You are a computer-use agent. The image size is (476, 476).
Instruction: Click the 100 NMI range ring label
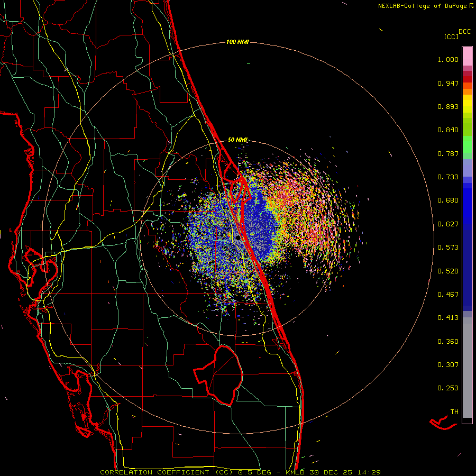click(237, 42)
